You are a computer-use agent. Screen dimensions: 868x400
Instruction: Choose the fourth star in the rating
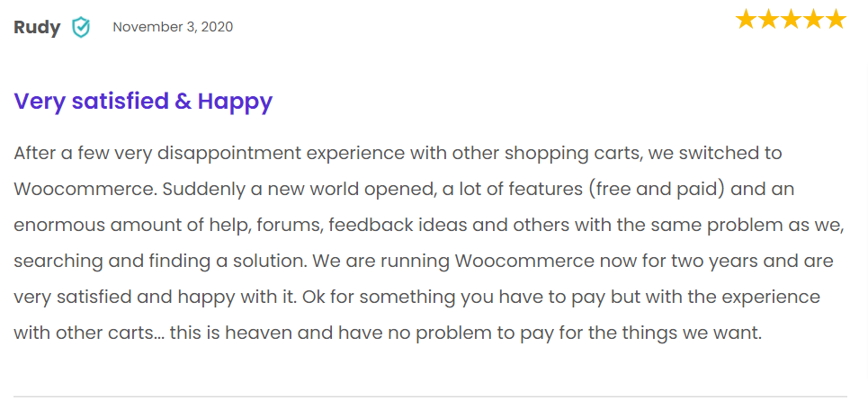pyautogui.click(x=813, y=20)
